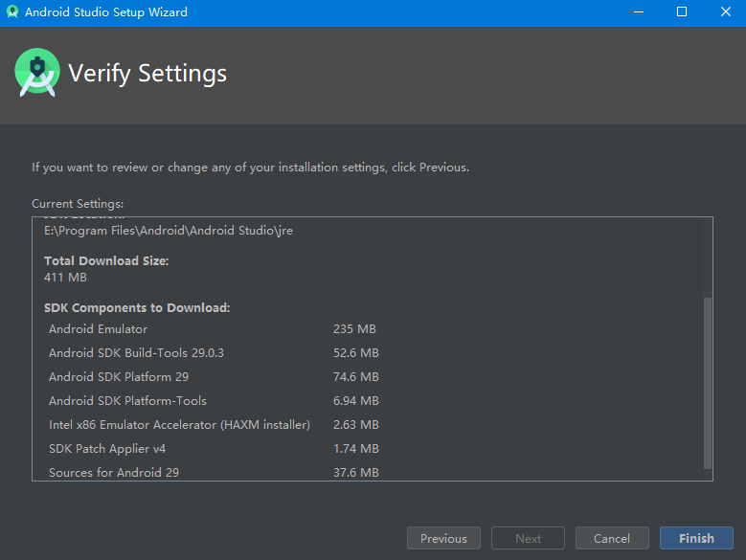Viewport: 746px width, 560px height.
Task: Click the 37.6 MB size value
Action: coord(356,473)
